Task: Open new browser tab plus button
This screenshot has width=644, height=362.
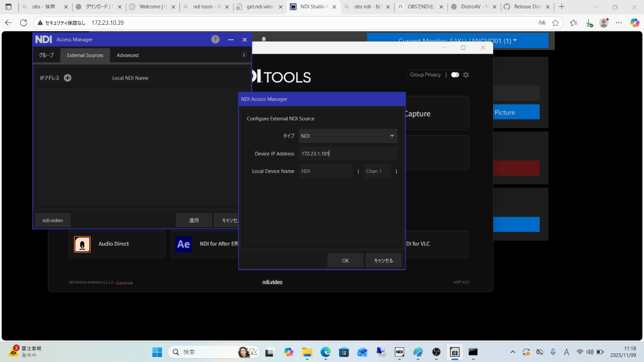Action: [562, 7]
